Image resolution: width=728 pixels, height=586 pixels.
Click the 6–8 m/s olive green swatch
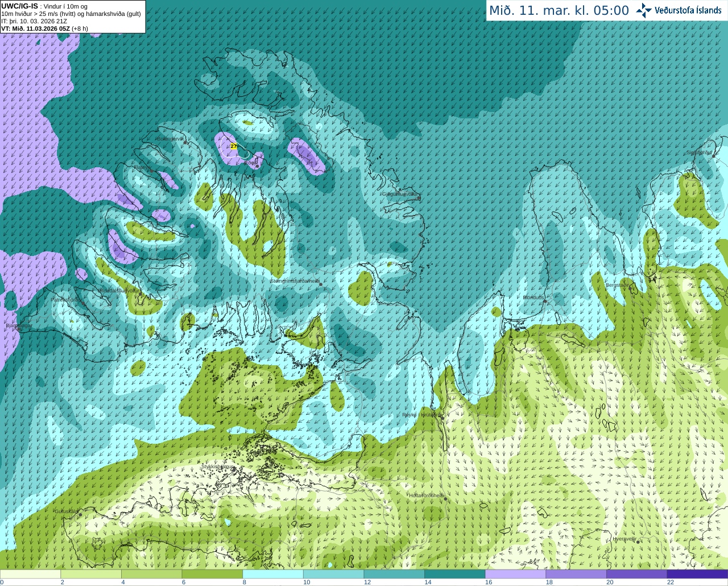(212, 574)
